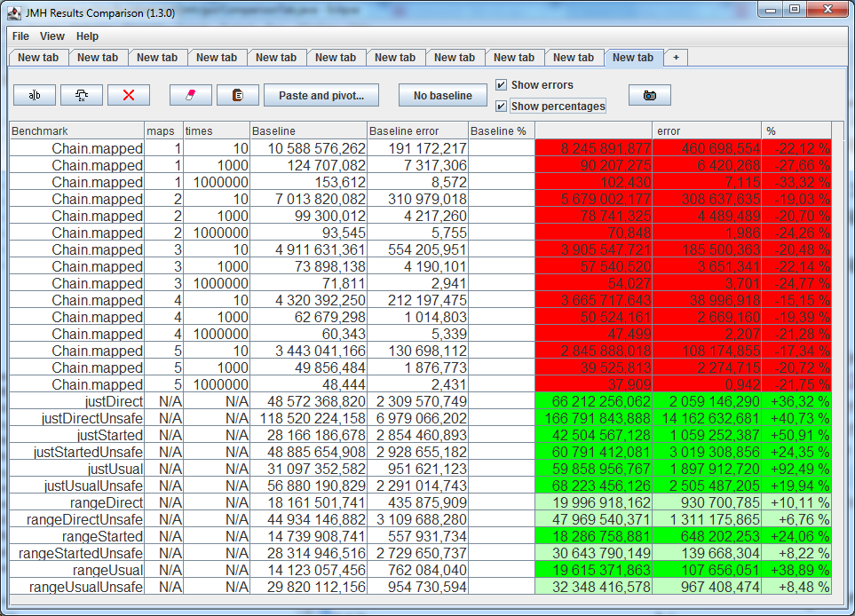Add a new tab with the + tab

coord(676,57)
